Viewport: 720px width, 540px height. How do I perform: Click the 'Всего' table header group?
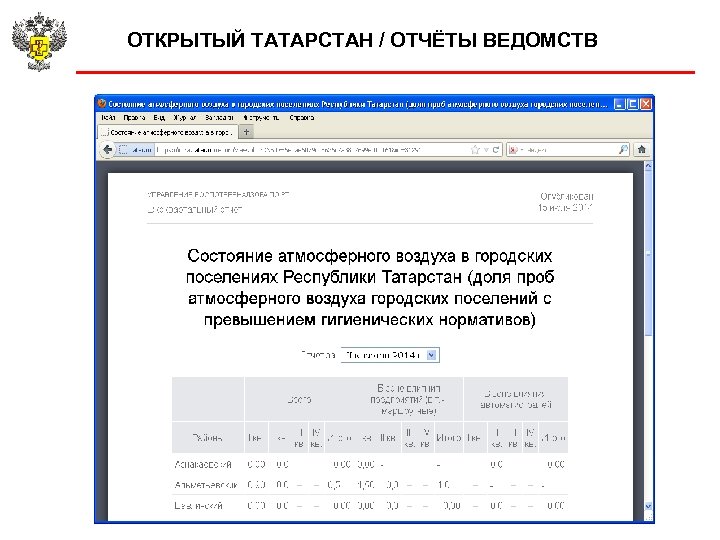point(299,399)
